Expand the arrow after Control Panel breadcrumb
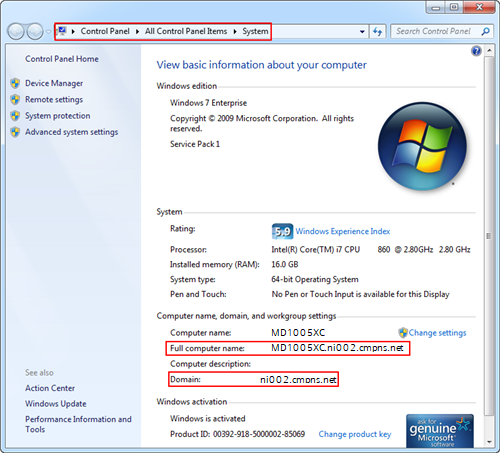 tap(137, 32)
